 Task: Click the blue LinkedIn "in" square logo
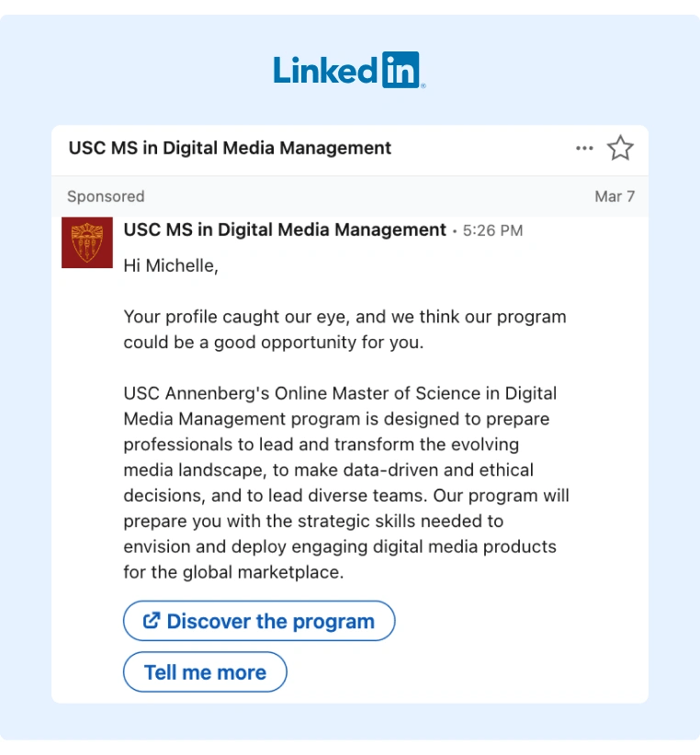pyautogui.click(x=400, y=70)
